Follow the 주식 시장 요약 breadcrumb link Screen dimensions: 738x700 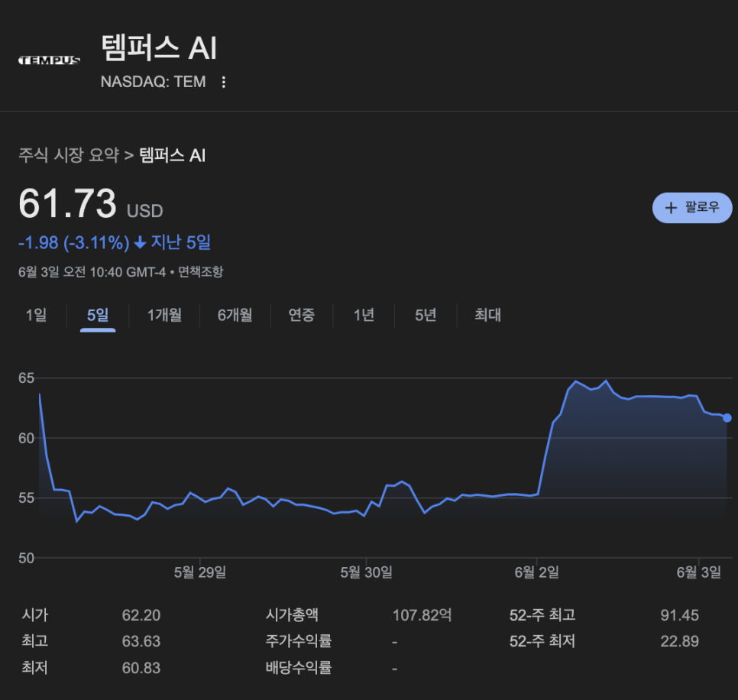pyautogui.click(x=69, y=155)
